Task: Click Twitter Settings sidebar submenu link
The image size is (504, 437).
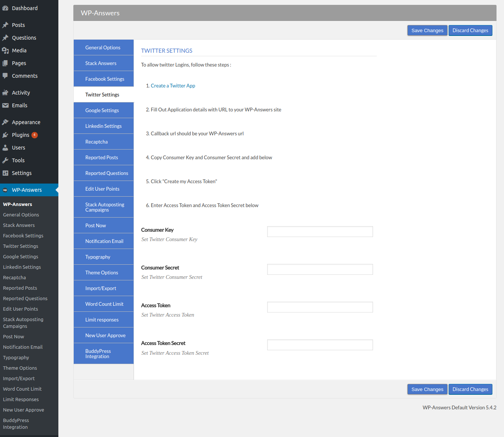Action: [x=21, y=246]
